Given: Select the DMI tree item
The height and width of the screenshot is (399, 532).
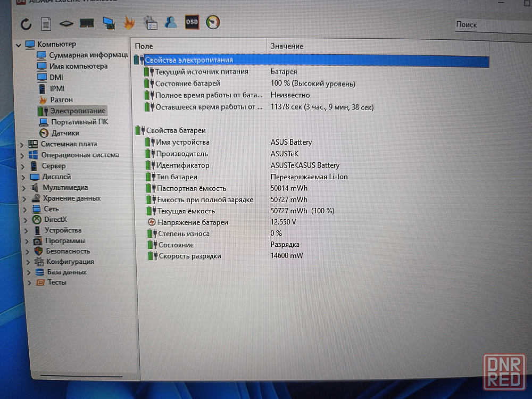Looking at the screenshot, I should coord(50,77).
